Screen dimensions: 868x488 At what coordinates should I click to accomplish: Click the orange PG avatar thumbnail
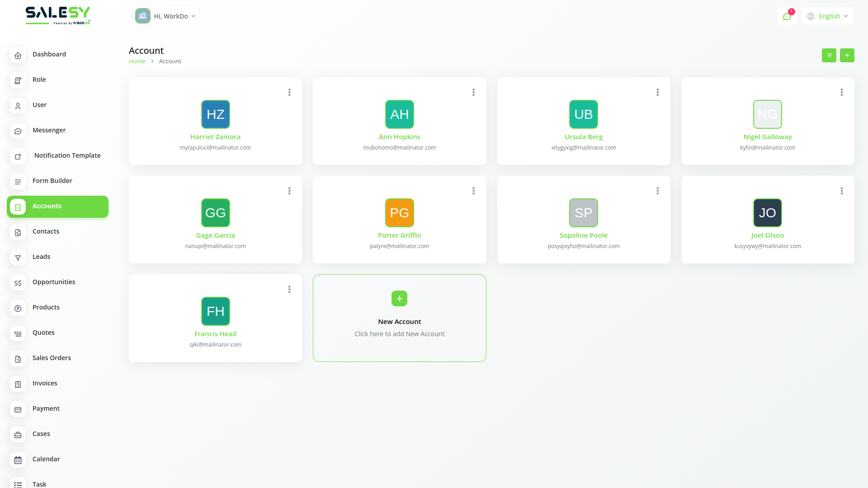399,213
